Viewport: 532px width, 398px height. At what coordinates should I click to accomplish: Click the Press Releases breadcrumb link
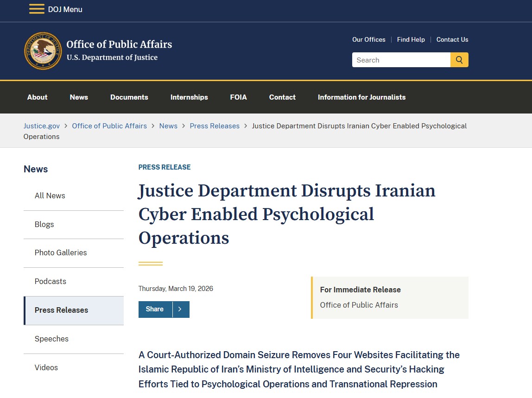point(215,126)
